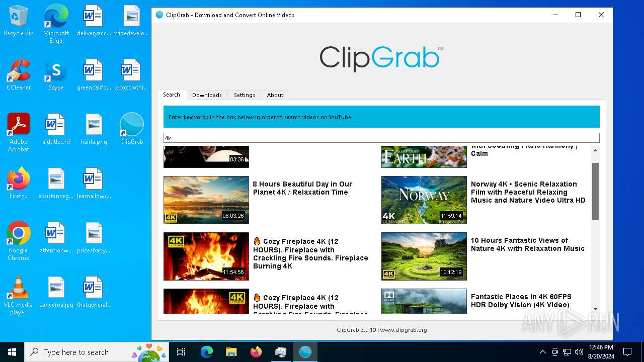Launch Microsoft Edge from the desktop
644x362 pixels.
(56, 24)
